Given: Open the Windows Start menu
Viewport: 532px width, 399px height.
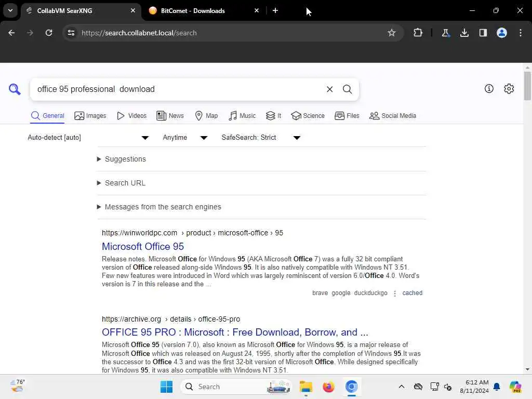Looking at the screenshot, I should (x=166, y=387).
